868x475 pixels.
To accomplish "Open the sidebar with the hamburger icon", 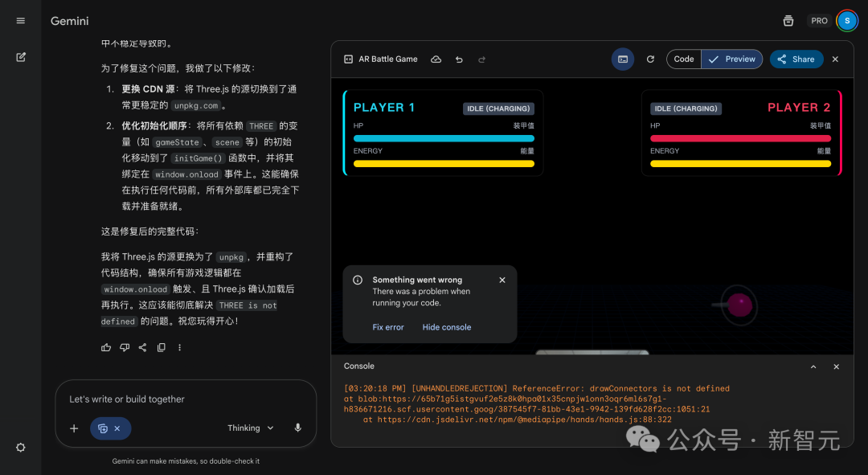I will click(x=20, y=20).
